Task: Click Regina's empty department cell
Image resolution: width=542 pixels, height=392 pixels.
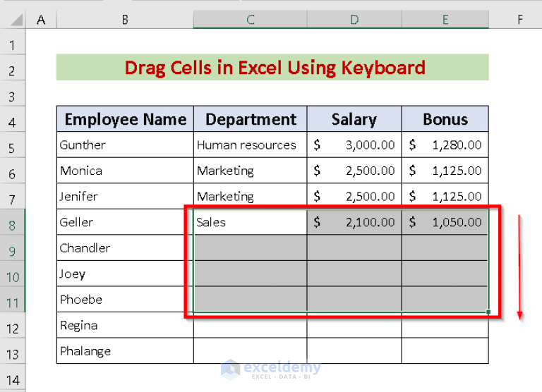Action: (251, 325)
